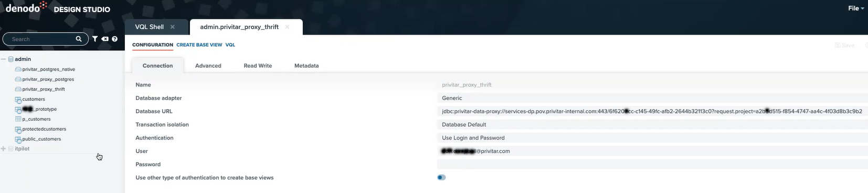Select privitar_postgres_native in the tree
868x193 pixels.
click(49, 69)
